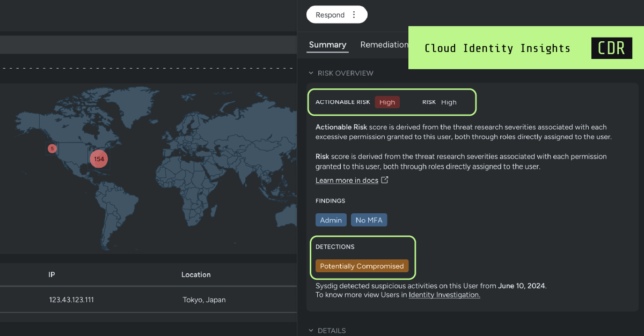Click the CDR badge in the banner

pyautogui.click(x=611, y=48)
